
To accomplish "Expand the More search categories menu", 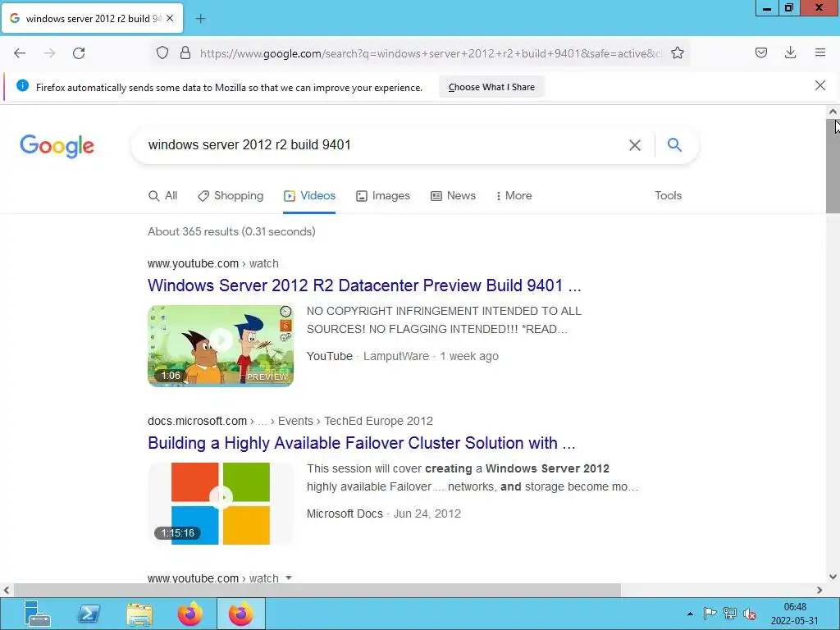I will coord(514,195).
